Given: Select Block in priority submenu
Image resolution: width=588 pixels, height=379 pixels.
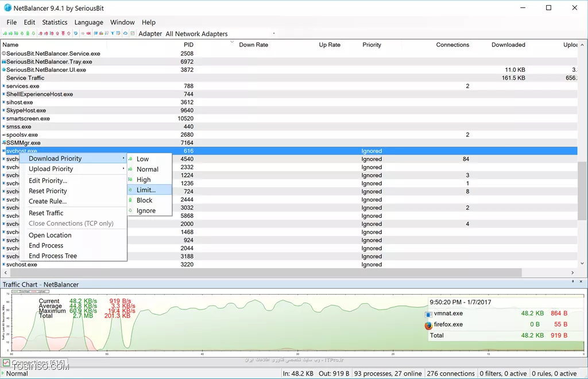Looking at the screenshot, I should click(150, 200).
